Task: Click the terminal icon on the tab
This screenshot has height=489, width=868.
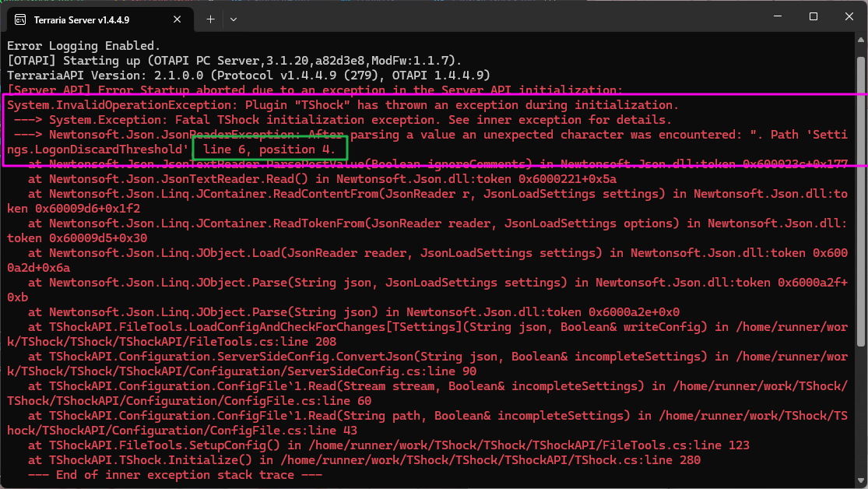Action: click(20, 20)
